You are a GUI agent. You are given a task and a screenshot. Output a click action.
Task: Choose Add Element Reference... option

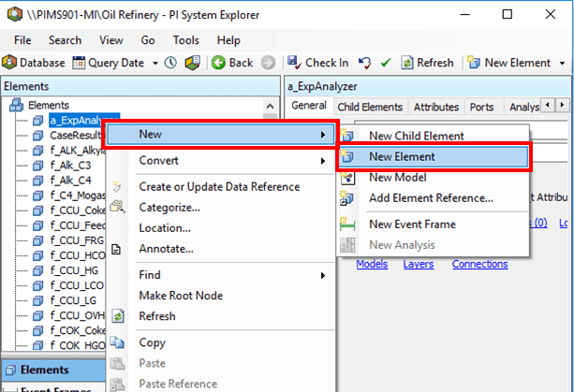point(431,198)
